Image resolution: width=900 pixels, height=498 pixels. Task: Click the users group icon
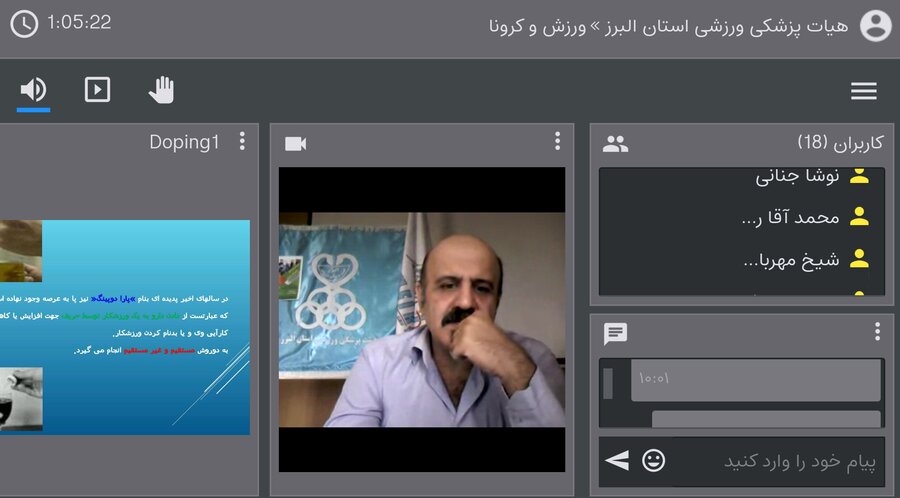[x=616, y=144]
